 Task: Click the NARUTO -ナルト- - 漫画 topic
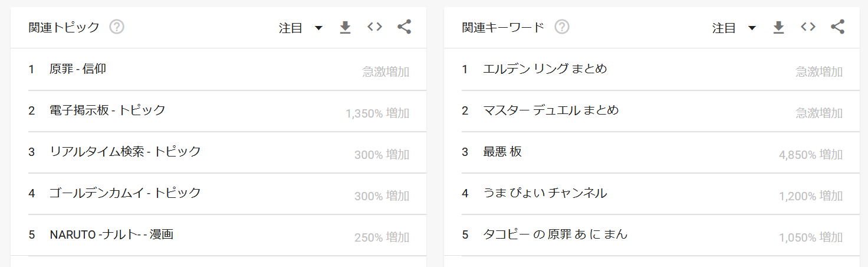pos(111,235)
